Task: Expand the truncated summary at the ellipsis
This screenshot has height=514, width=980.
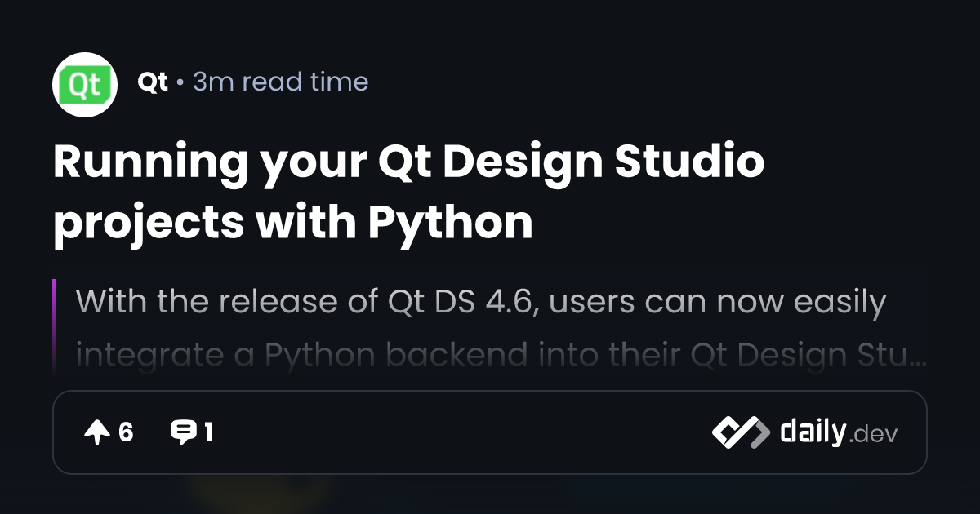Action: (x=919, y=357)
